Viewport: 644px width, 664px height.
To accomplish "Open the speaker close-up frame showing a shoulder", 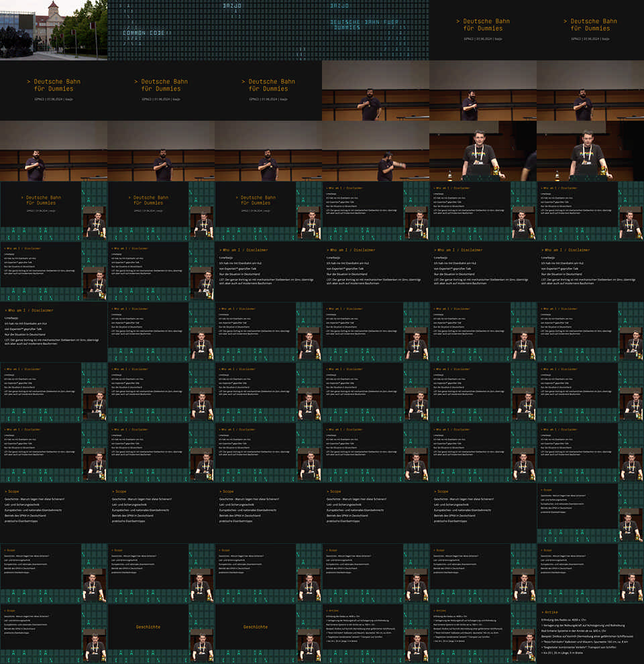I will click(482, 151).
